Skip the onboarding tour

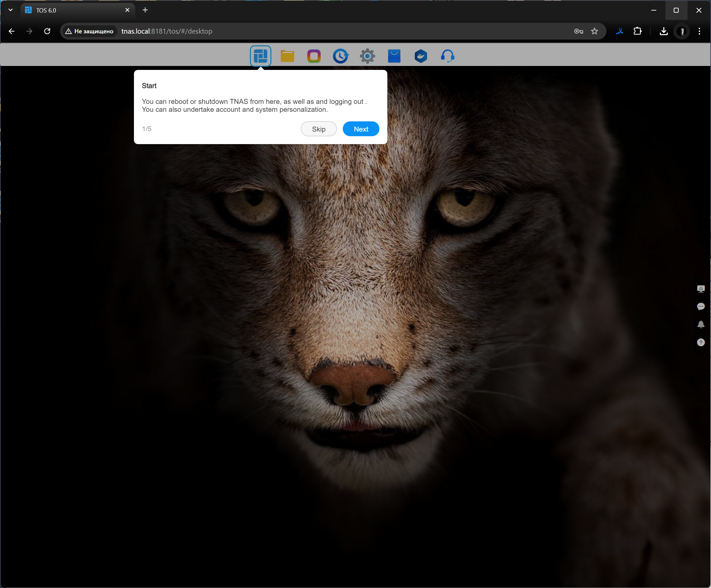point(319,129)
